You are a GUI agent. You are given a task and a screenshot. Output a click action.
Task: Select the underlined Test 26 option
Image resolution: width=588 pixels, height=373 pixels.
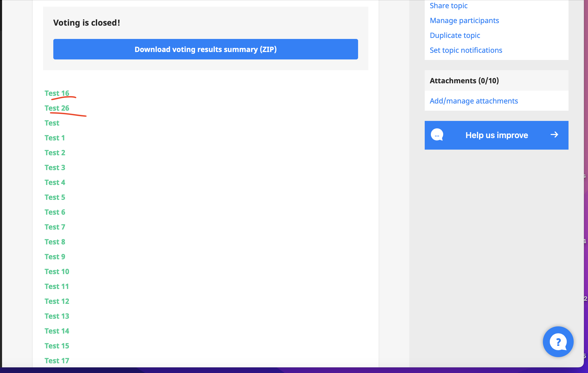[x=57, y=108]
